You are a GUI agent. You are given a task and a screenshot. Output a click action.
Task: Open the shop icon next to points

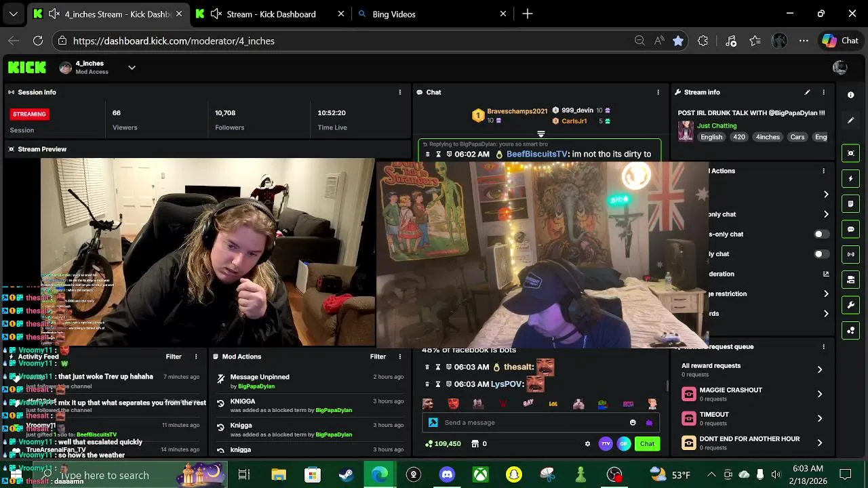[475, 444]
